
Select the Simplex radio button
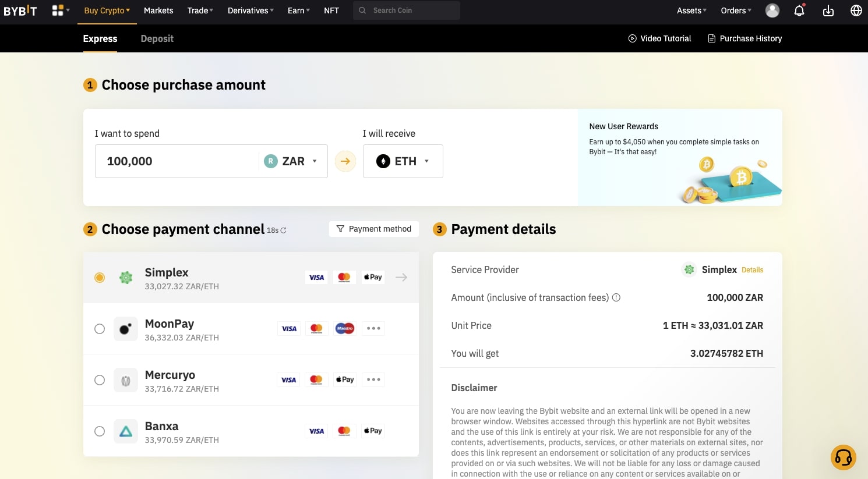pos(100,278)
